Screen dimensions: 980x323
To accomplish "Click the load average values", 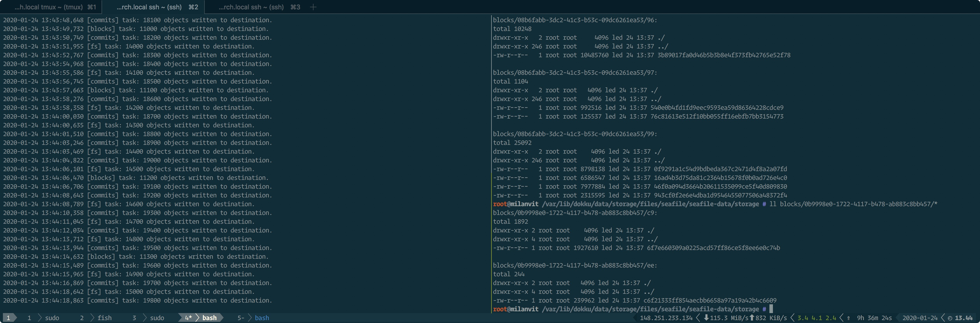I will click(816, 318).
